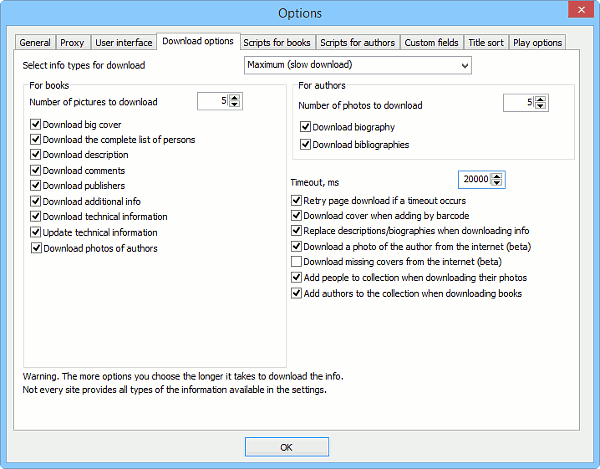Viewport: 600px width, 469px height.
Task: Click the pictures count input field
Action: [x=213, y=101]
